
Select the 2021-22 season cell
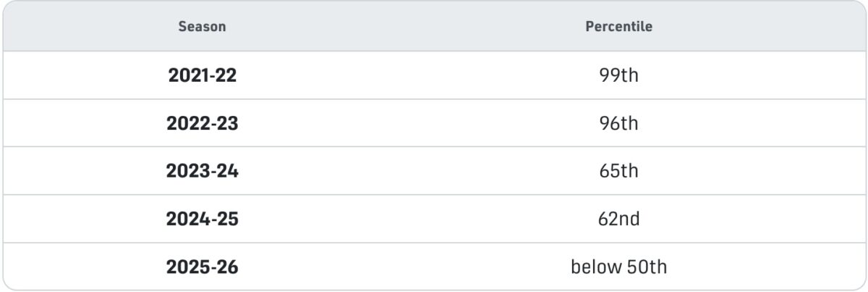point(202,75)
